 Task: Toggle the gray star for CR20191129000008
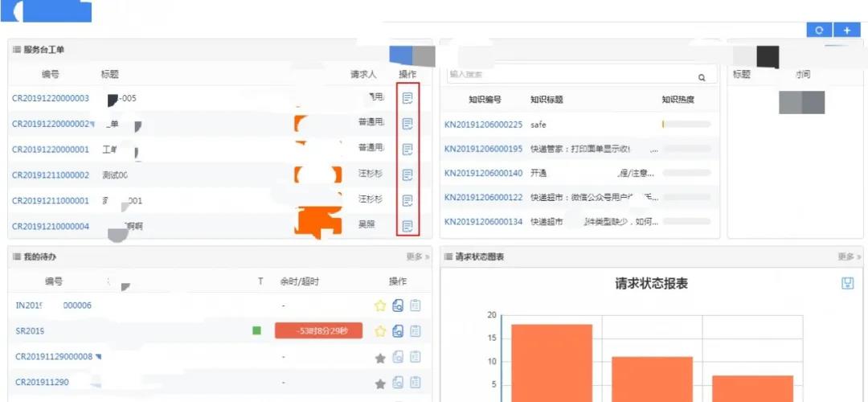(379, 358)
